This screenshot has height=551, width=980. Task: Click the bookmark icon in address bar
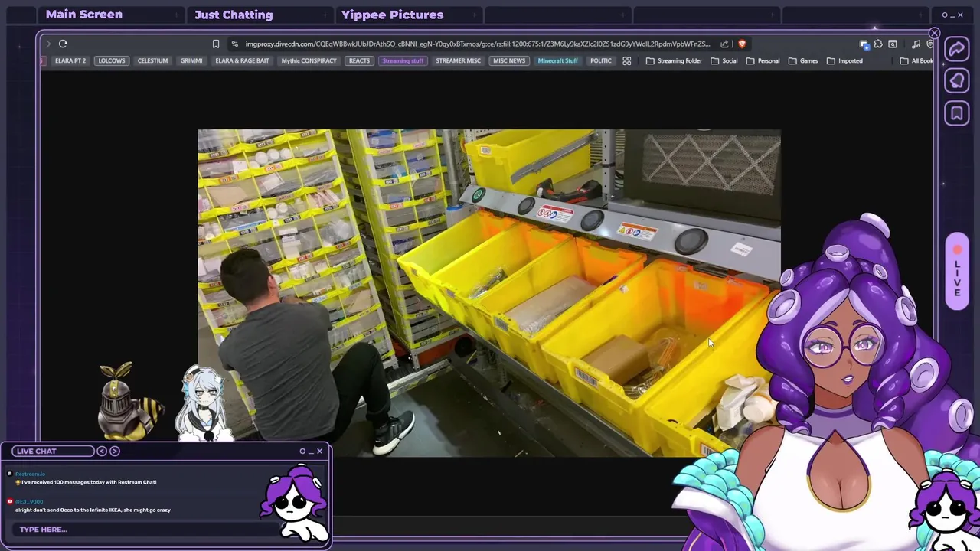coord(216,44)
